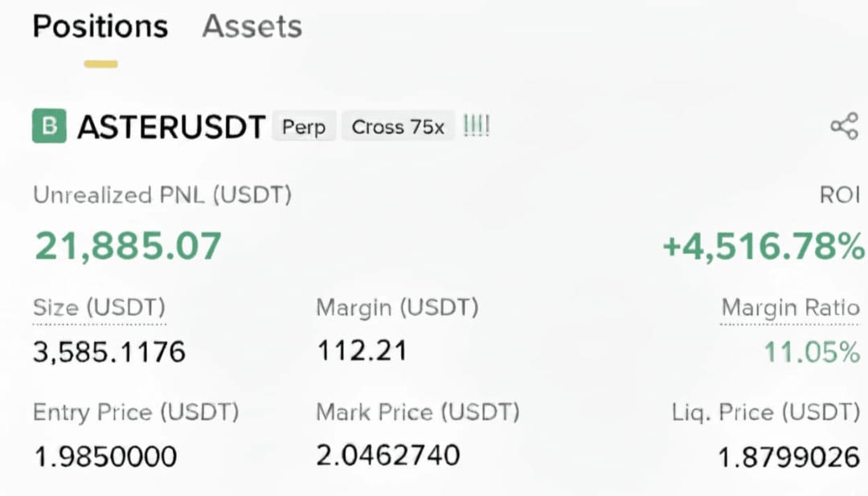Viewport: 868px width, 496px height.
Task: Open the Cross 75x leverage setting
Action: pyautogui.click(x=398, y=127)
